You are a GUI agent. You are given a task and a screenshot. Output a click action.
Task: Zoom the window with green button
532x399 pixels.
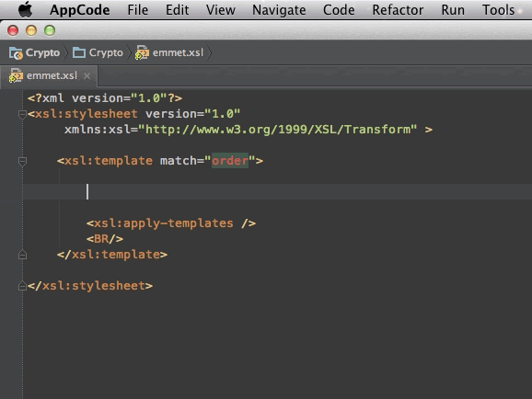coord(50,30)
